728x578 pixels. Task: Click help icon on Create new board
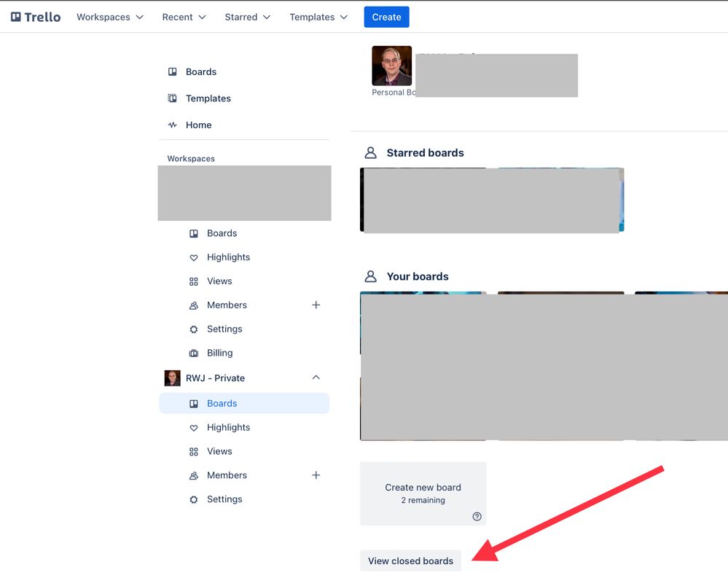click(x=477, y=516)
